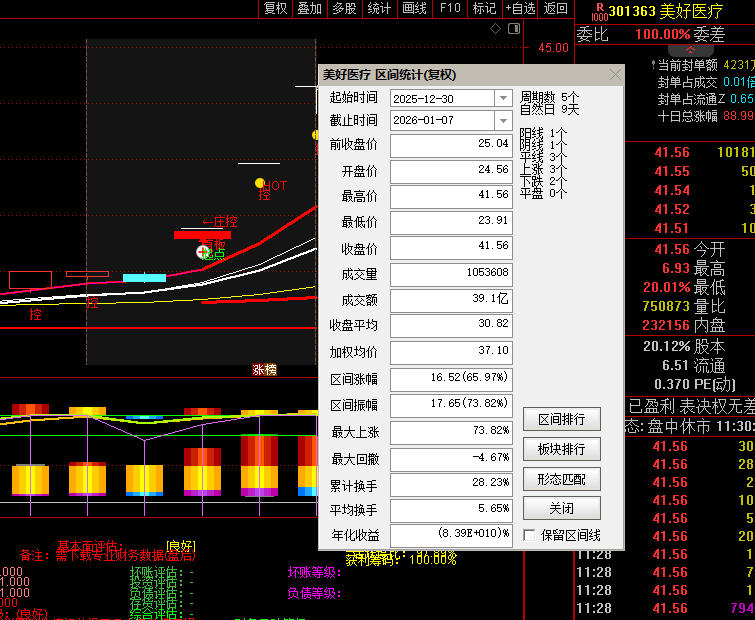
Task: Close the 区间统计 dialog with X
Action: click(x=615, y=75)
